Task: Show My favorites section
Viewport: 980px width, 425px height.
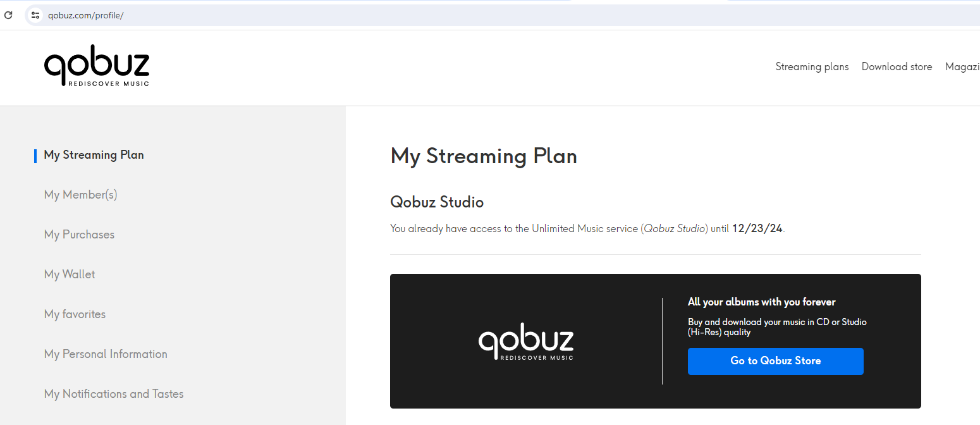Action: 75,314
